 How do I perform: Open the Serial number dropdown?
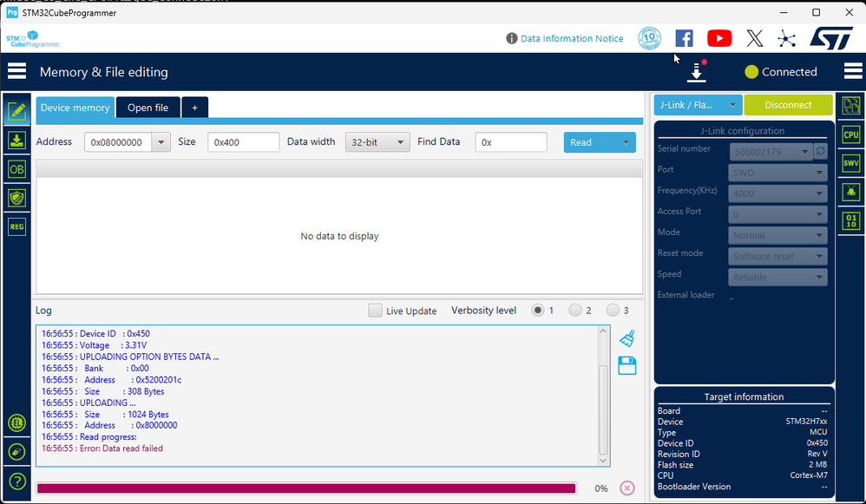tap(771, 151)
